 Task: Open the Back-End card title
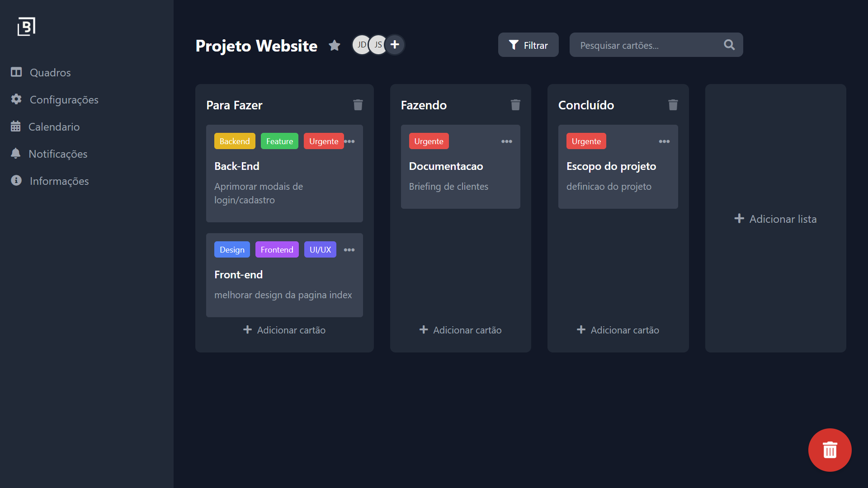237,166
